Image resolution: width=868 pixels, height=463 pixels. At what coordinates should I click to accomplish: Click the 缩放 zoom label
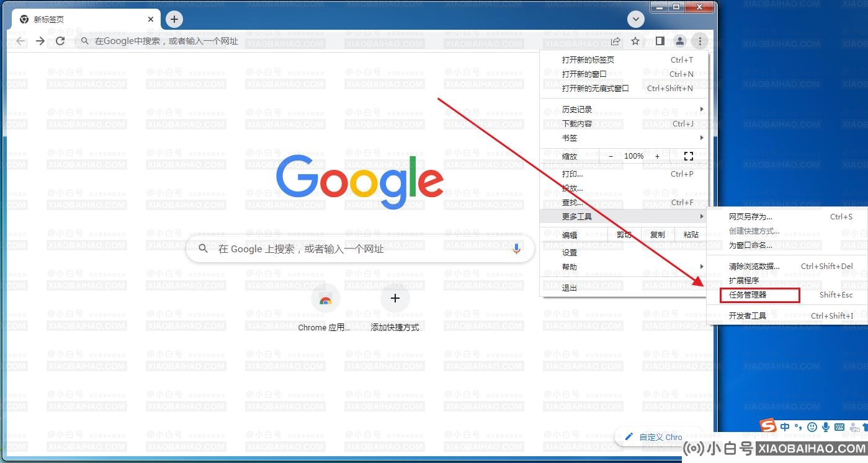[570, 156]
